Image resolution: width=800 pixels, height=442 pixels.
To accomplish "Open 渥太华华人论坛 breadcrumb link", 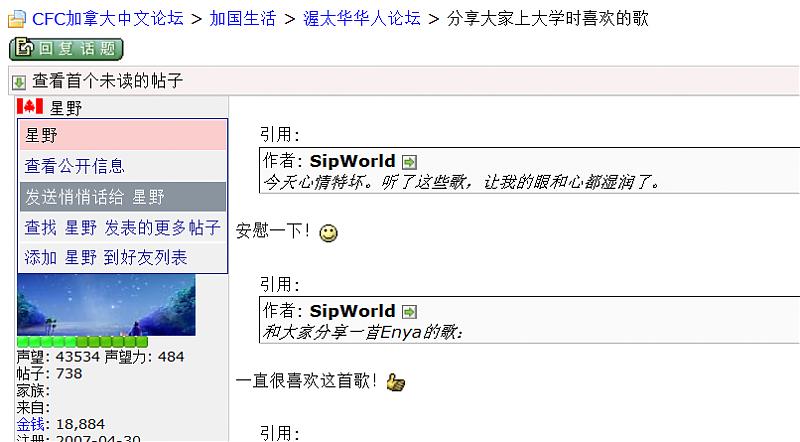I will [362, 19].
